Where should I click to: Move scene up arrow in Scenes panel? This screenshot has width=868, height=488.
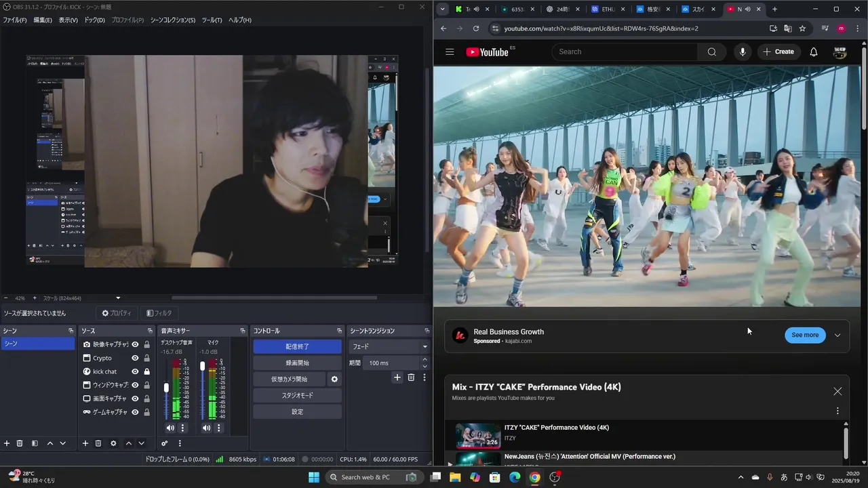pyautogui.click(x=50, y=443)
